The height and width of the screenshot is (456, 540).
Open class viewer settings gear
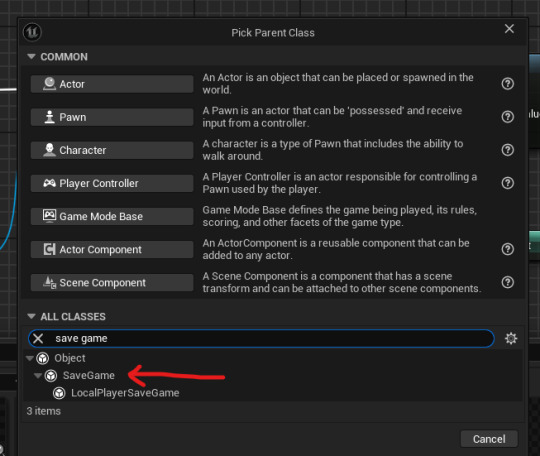(x=511, y=339)
